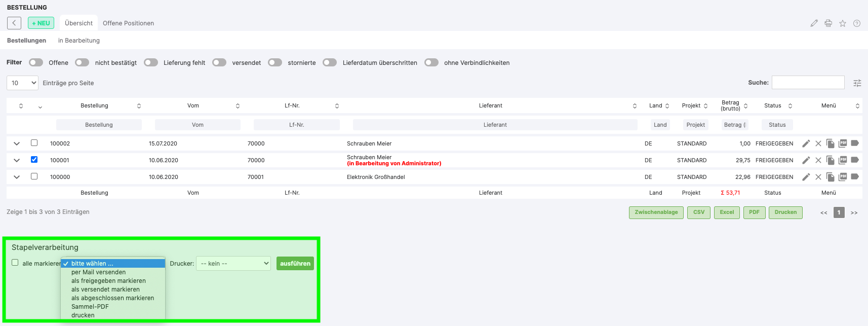This screenshot has height=326, width=868.
Task: Open help via the question mark icon
Action: click(x=857, y=23)
